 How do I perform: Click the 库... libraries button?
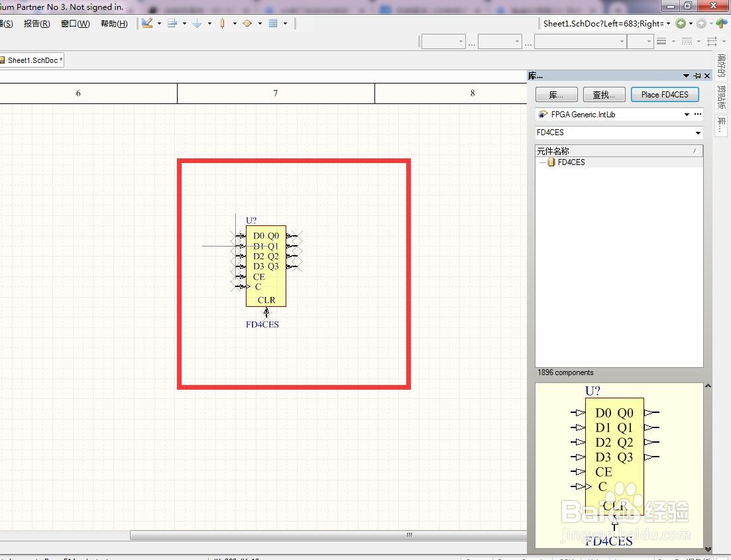click(557, 95)
